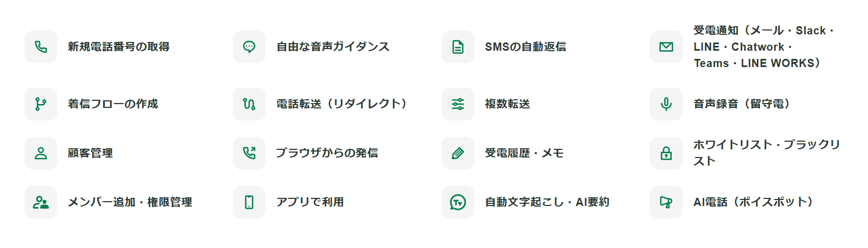
Task: Click the outgoing call icon for ブラウザからの発信
Action: (x=249, y=153)
